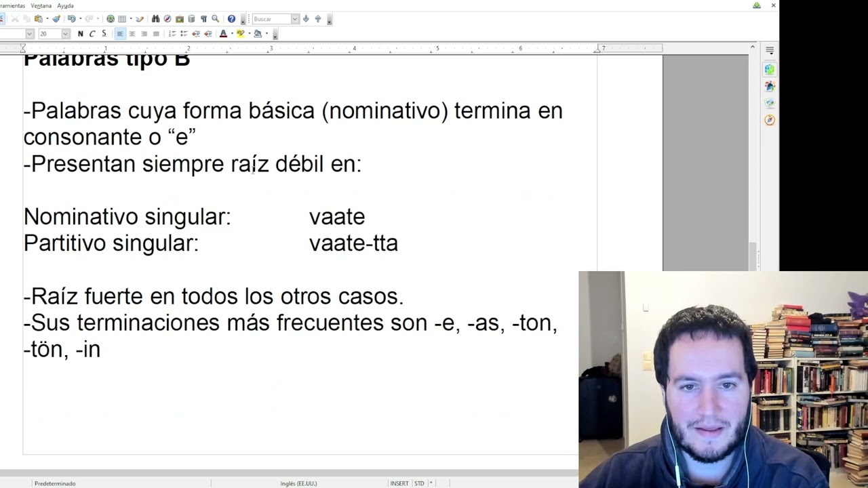Expand the font name dropdown arrow
The width and height of the screenshot is (868, 488).
click(29, 34)
